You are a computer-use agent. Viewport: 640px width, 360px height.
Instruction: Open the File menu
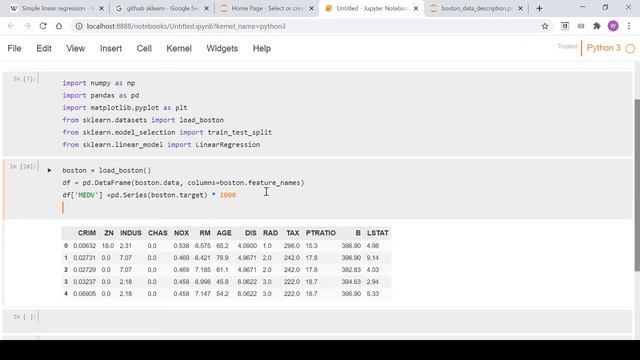pos(14,49)
